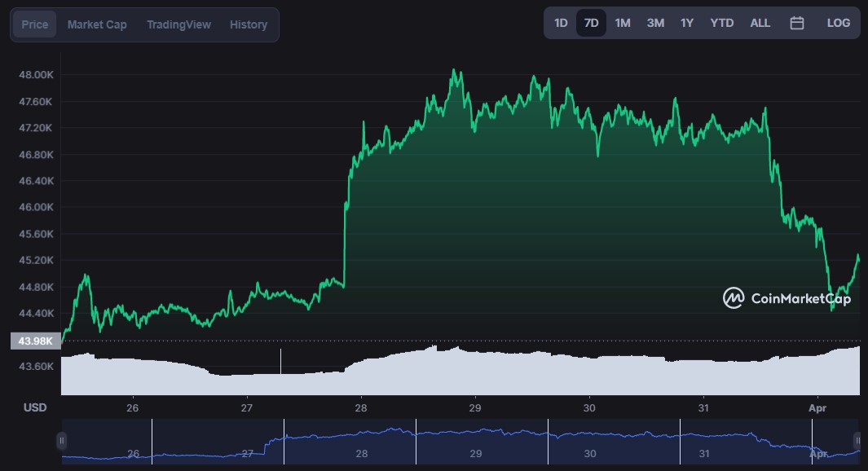The width and height of the screenshot is (868, 471).
Task: Open the calendar date range picker
Action: click(797, 24)
